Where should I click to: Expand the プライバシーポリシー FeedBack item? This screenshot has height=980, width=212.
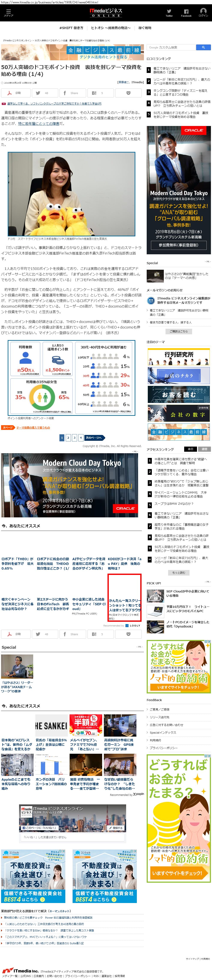[x=164, y=748]
